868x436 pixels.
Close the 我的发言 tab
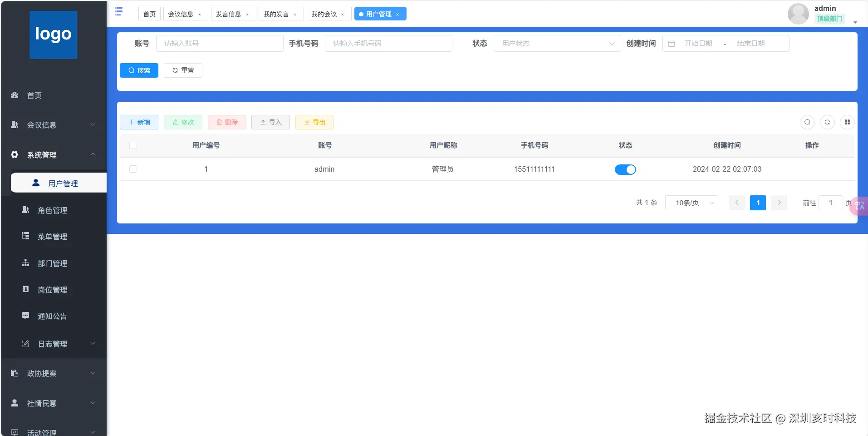point(295,15)
